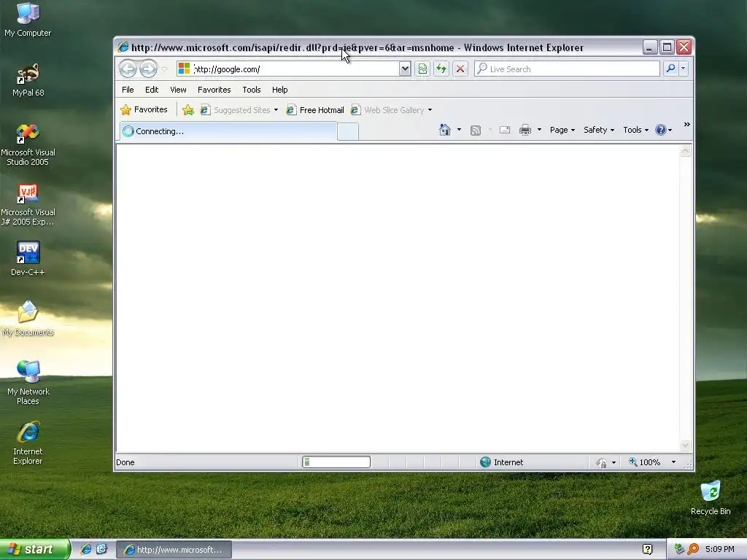Expand the Home button dropdown arrow
Screen dimensions: 747x560
point(460,130)
